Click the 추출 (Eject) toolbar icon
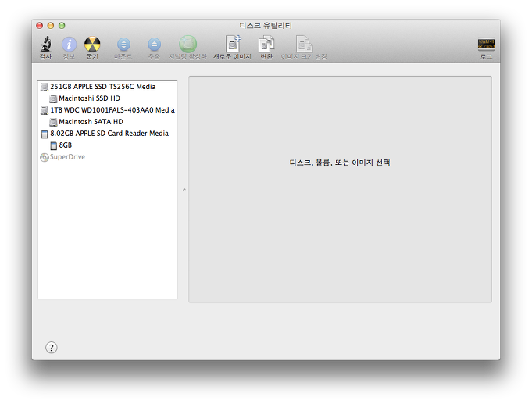 coord(155,44)
